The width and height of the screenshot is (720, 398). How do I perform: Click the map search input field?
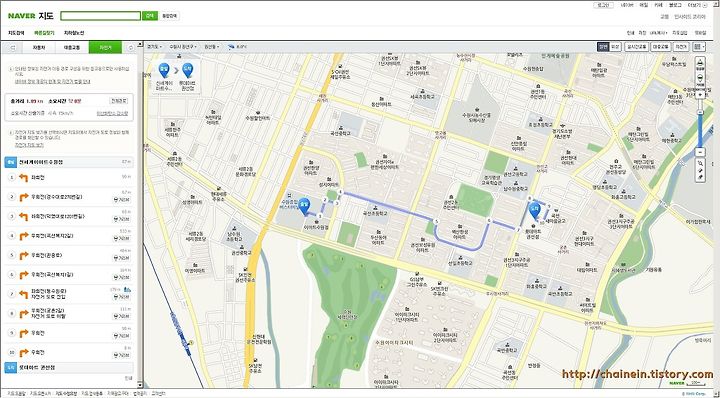click(101, 16)
